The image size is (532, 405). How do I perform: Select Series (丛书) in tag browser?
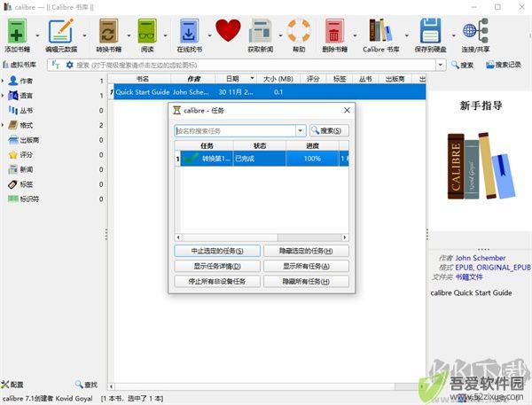click(x=26, y=111)
